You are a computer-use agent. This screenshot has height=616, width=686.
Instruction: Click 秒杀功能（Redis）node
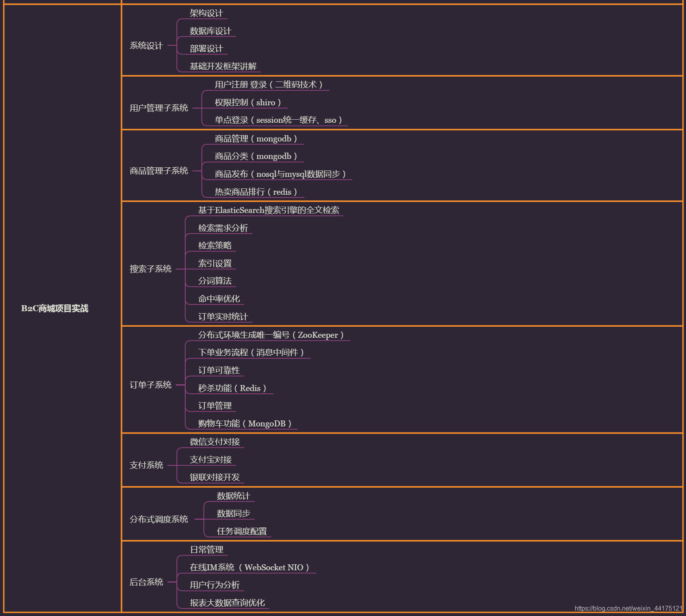[233, 388]
